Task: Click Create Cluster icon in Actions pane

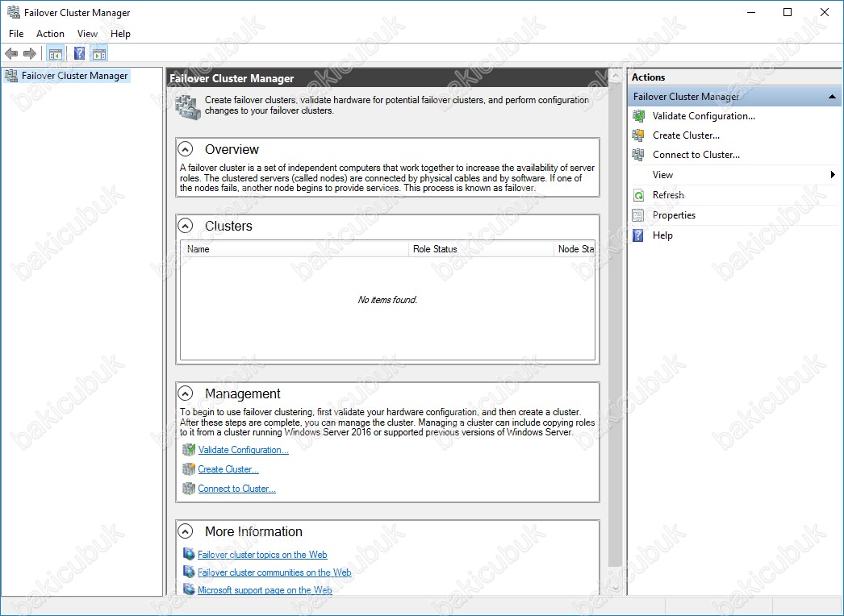Action: click(x=638, y=135)
